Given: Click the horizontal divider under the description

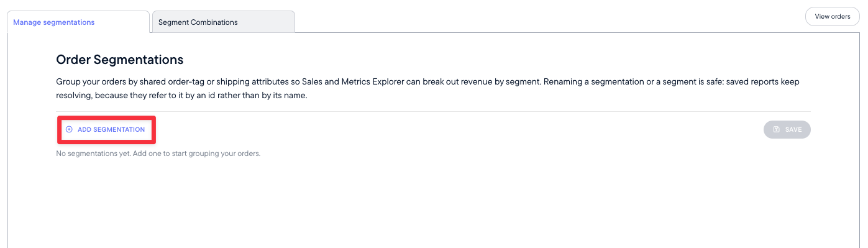Looking at the screenshot, I should 433,111.
